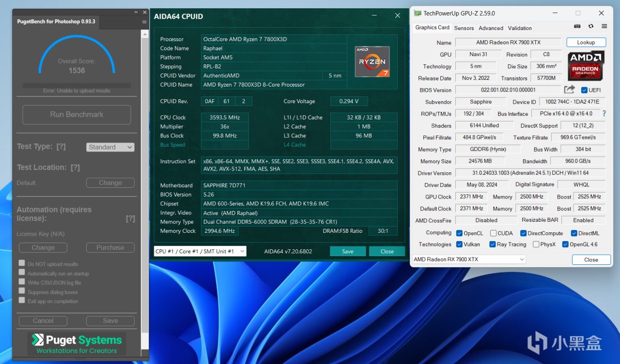Click the GPU Name field in GPU-Z
Viewport: 620px width, 364px height.
click(x=508, y=43)
